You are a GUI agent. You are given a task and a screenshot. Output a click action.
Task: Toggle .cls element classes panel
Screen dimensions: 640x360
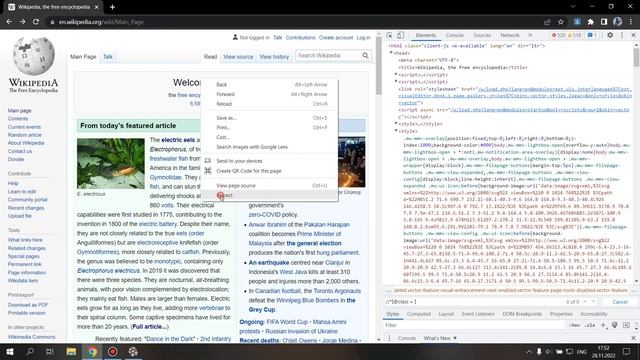(590, 325)
